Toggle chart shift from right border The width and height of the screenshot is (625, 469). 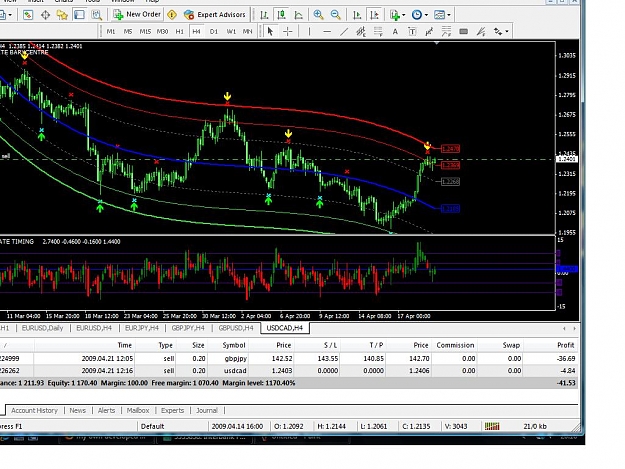pyautogui.click(x=374, y=15)
